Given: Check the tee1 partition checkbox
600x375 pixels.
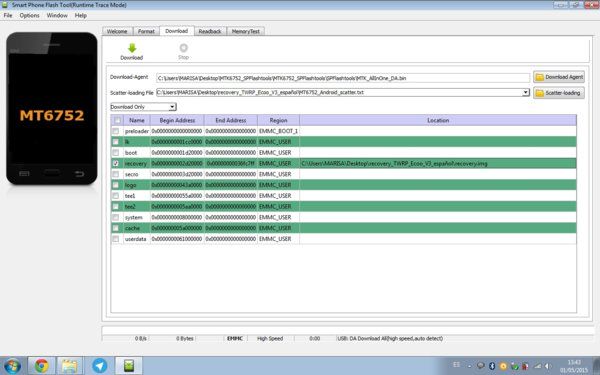Looking at the screenshot, I should pyautogui.click(x=116, y=196).
